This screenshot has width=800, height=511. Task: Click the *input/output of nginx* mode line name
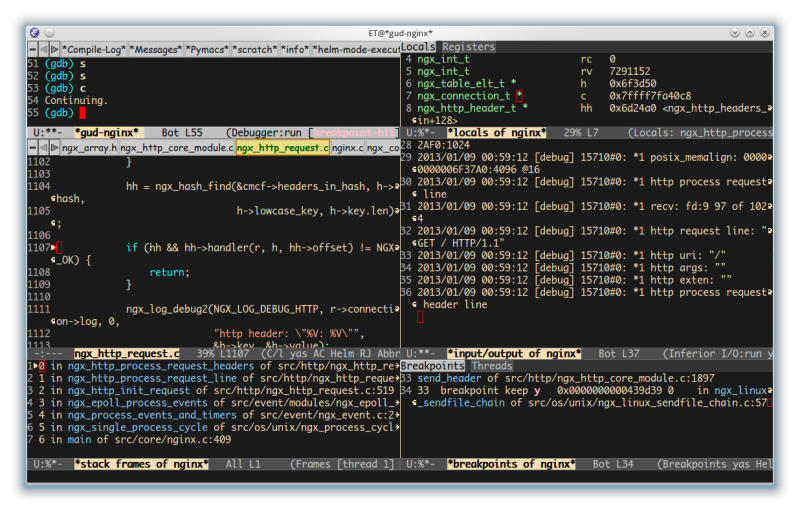(x=514, y=353)
